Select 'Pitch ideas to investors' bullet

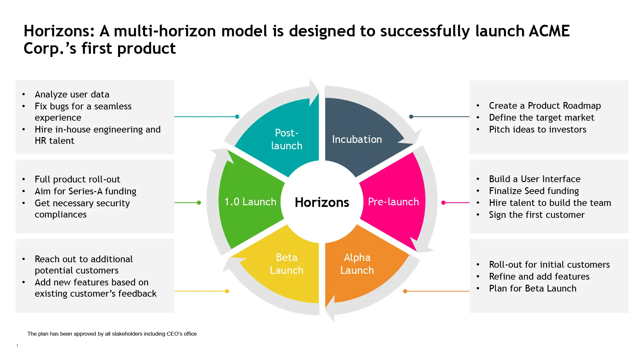(x=538, y=129)
